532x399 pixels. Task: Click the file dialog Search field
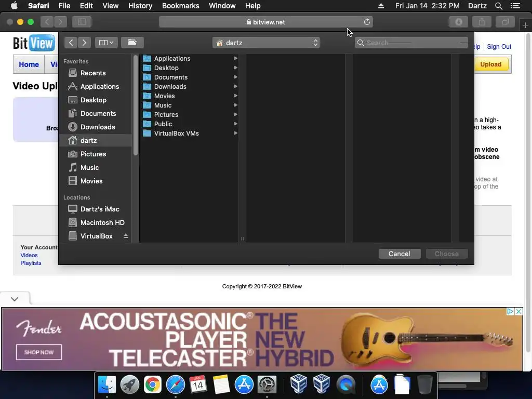411,43
